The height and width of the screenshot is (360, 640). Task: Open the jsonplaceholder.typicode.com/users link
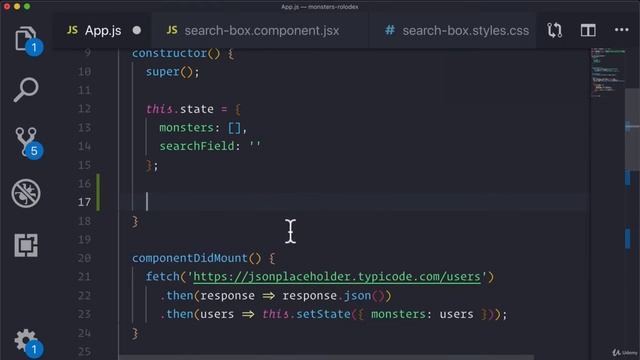tap(337, 277)
